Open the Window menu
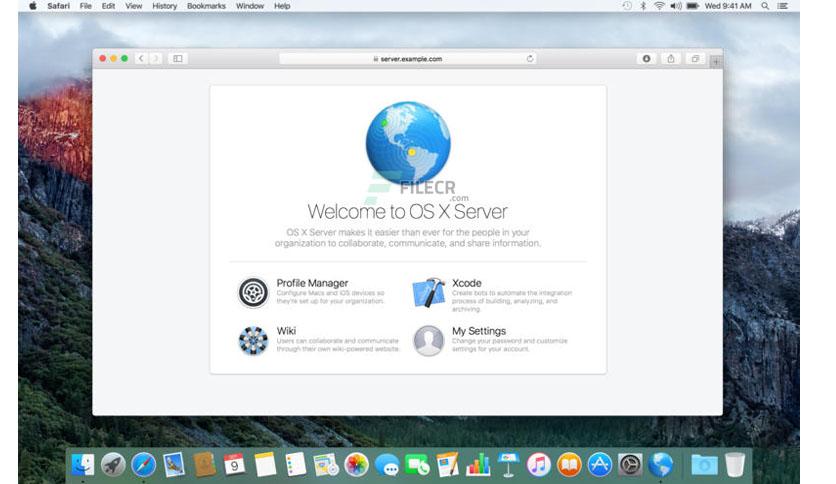 [x=250, y=6]
